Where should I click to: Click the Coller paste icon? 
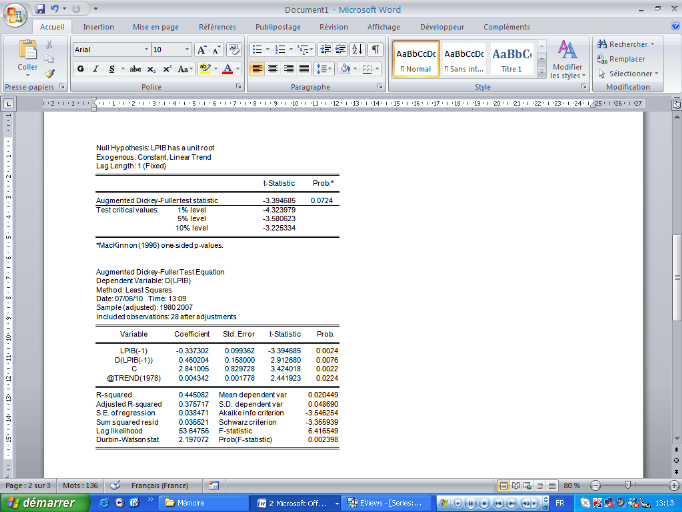coord(27,53)
